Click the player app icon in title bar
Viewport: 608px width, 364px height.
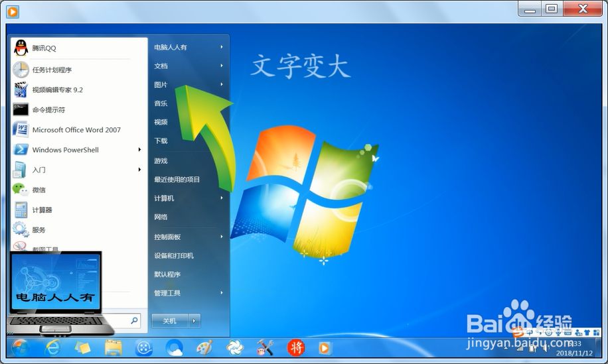click(x=13, y=12)
